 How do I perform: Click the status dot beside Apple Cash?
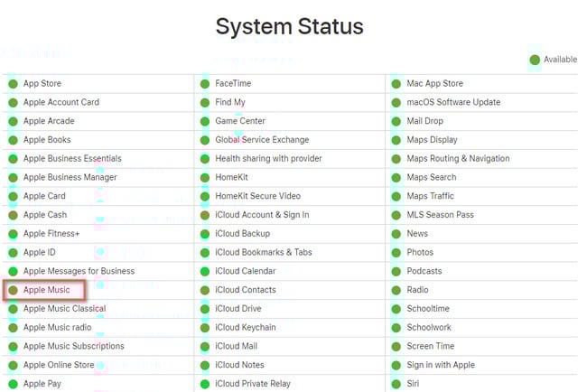click(14, 215)
